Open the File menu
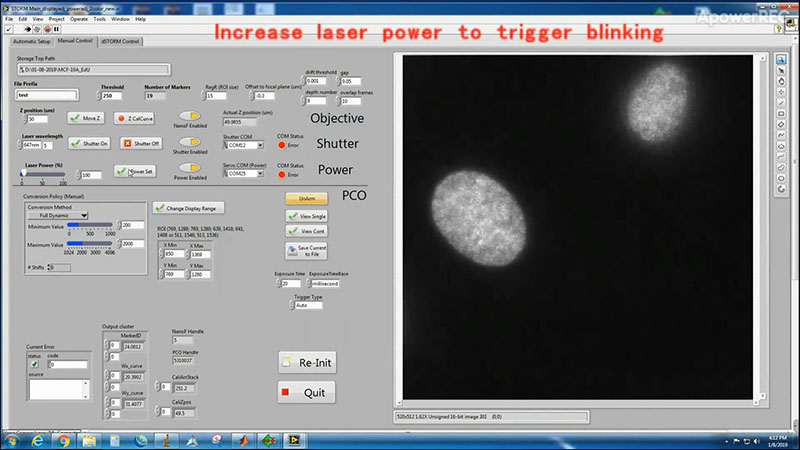 pos(9,19)
